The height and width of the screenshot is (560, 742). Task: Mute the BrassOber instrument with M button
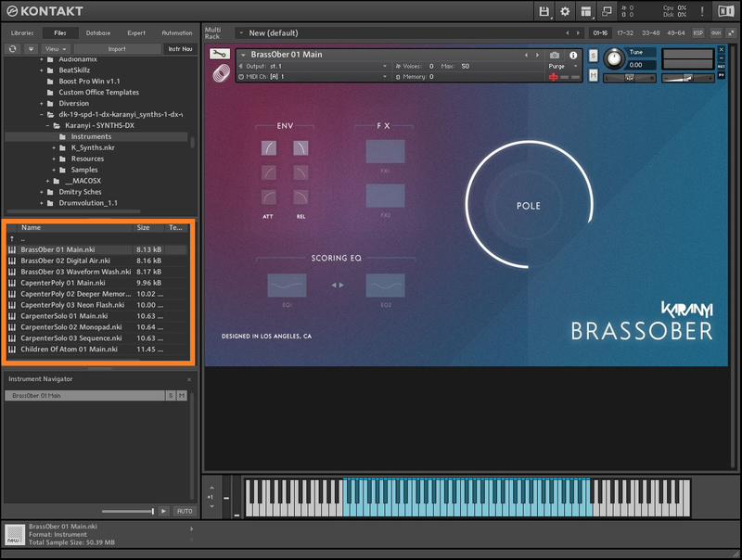(182, 396)
